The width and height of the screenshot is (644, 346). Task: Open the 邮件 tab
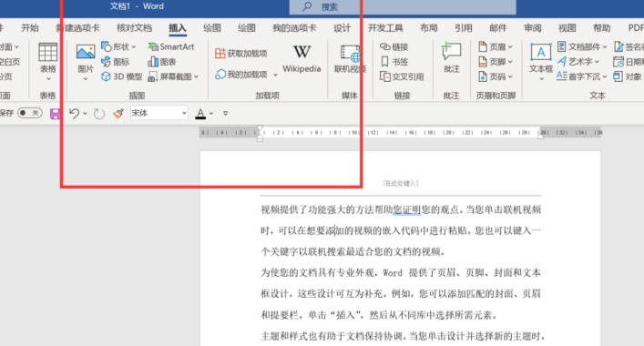point(497,28)
